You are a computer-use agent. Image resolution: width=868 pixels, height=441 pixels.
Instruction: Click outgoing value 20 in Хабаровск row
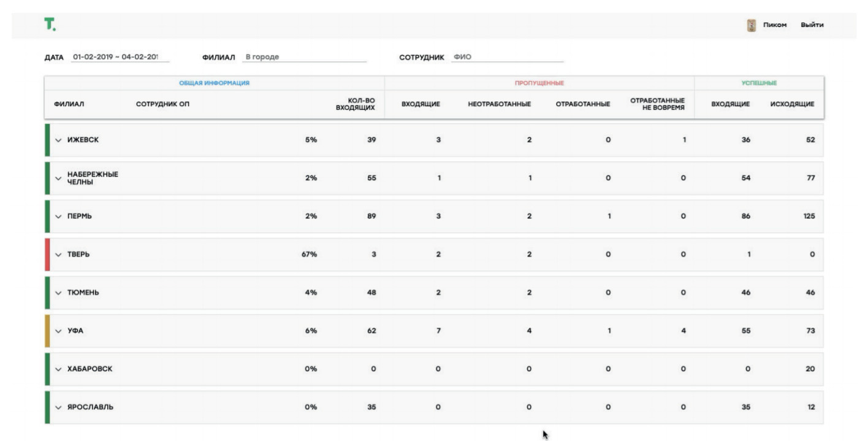coord(810,369)
